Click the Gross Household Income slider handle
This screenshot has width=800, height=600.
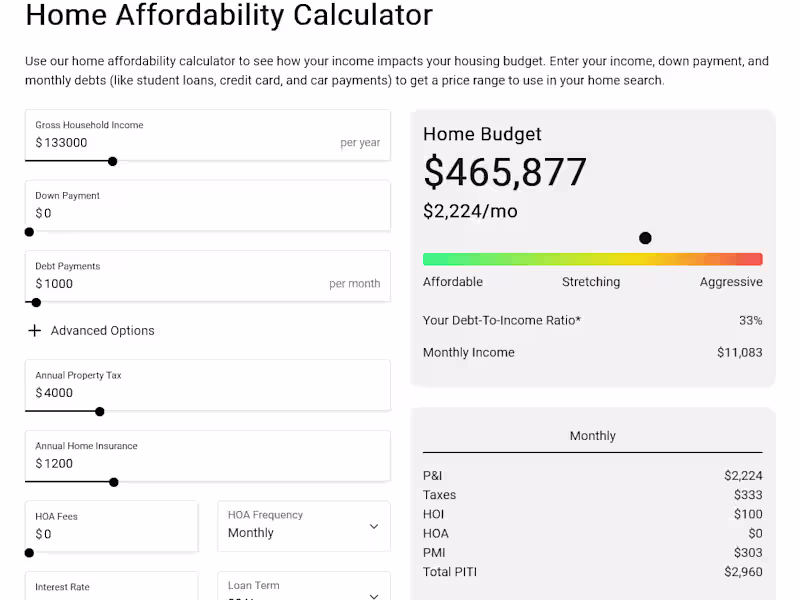click(x=112, y=161)
